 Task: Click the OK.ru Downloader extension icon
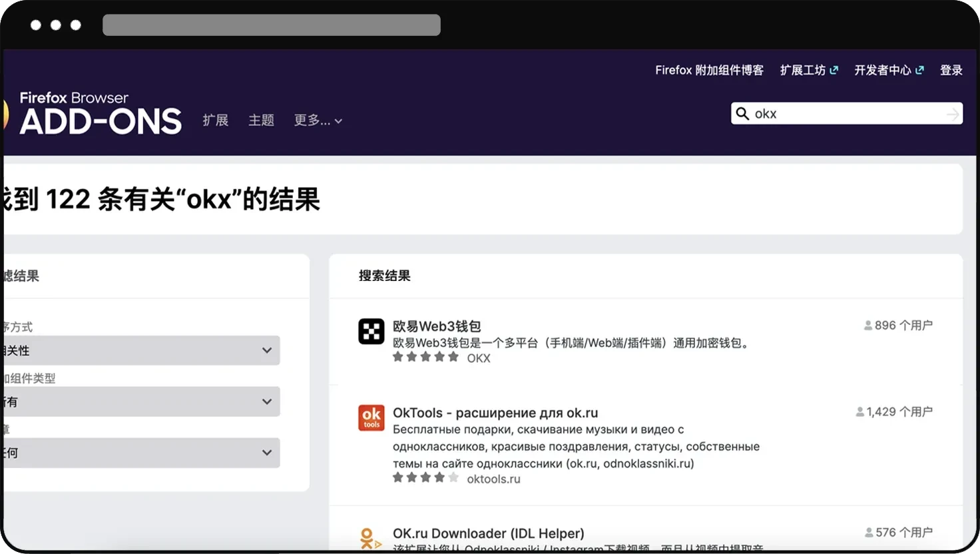(x=371, y=538)
